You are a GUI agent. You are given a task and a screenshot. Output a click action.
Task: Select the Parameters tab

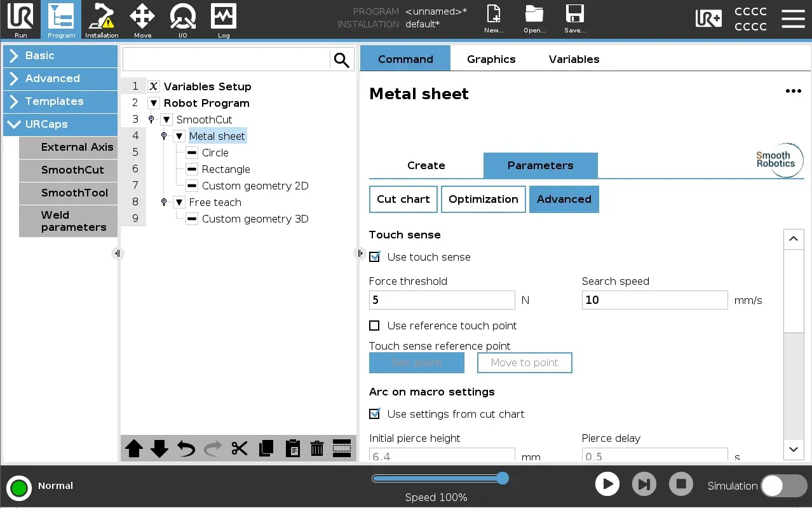541,165
